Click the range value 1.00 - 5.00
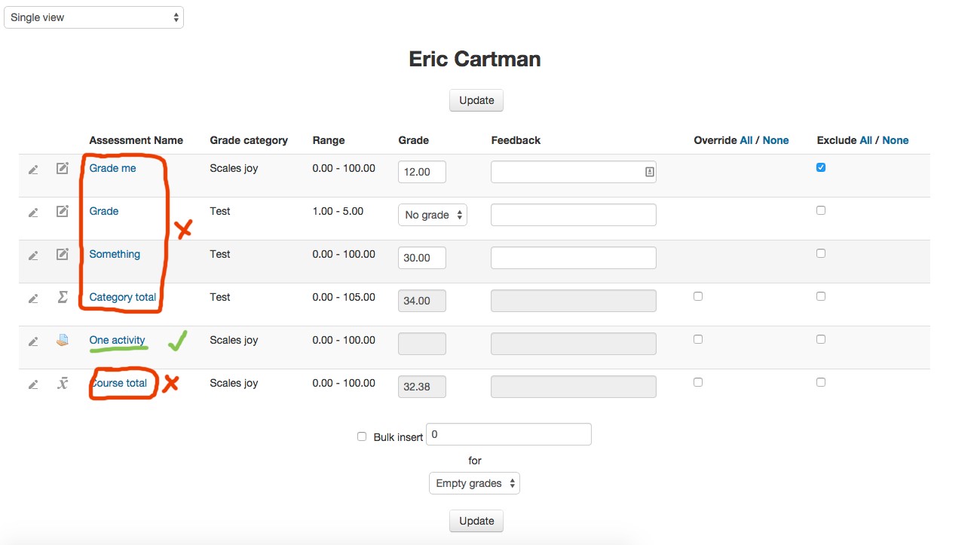The width and height of the screenshot is (980, 545). pos(338,211)
